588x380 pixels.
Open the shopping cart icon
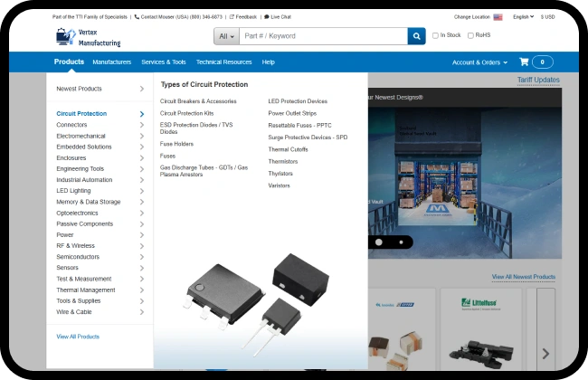523,62
